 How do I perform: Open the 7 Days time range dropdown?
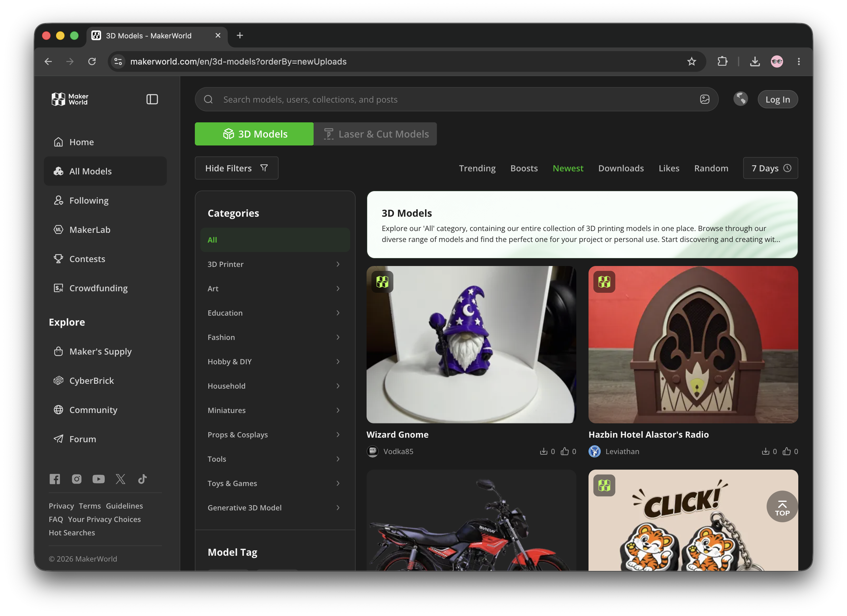(x=770, y=168)
